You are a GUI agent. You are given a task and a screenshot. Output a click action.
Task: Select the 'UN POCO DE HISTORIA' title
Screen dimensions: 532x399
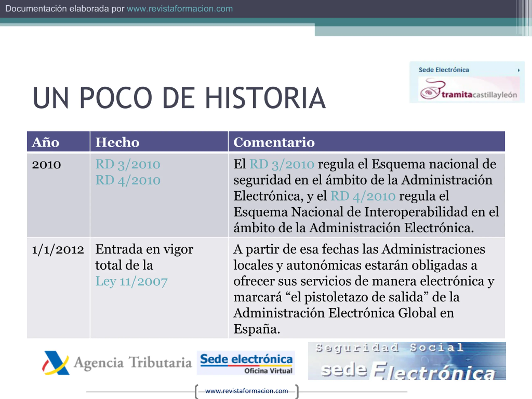pyautogui.click(x=179, y=98)
